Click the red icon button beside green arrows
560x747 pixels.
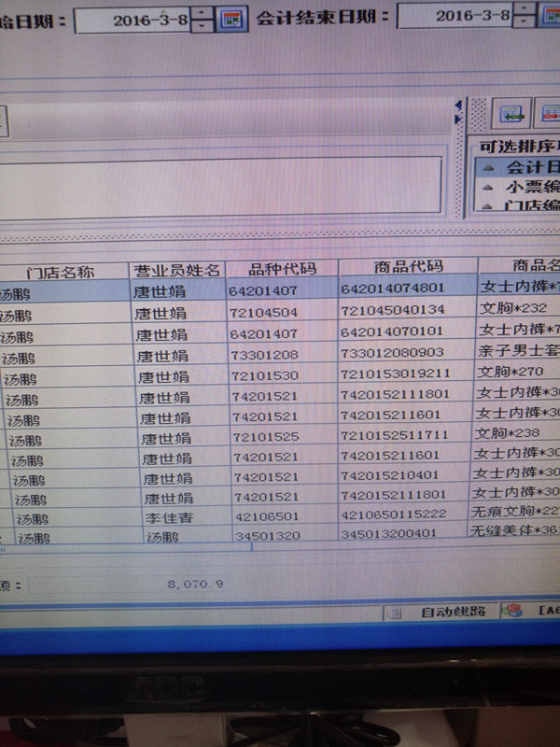(x=550, y=115)
